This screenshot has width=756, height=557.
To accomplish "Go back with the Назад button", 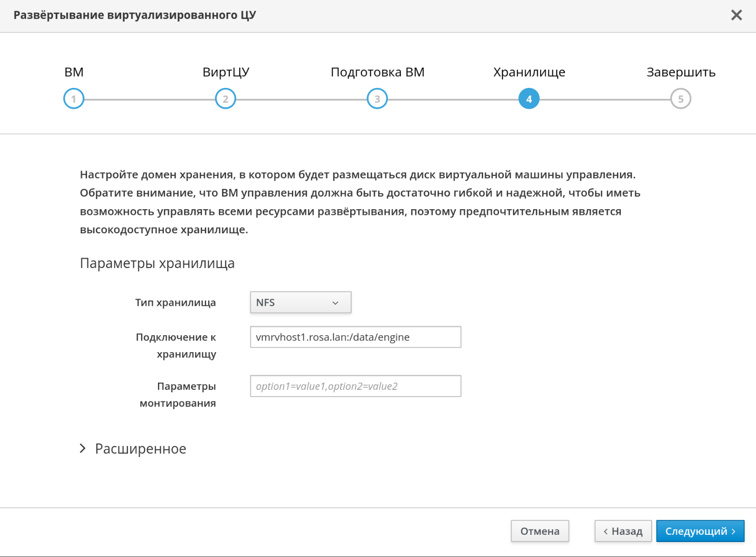I will [623, 531].
